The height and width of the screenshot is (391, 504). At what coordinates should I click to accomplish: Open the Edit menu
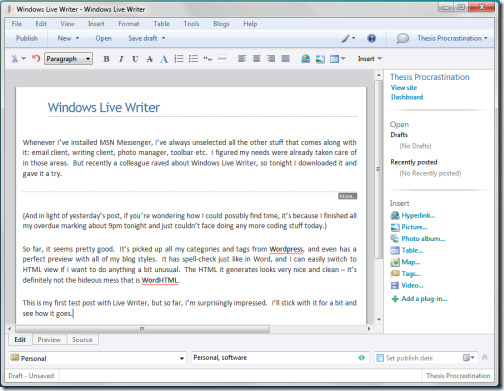41,24
